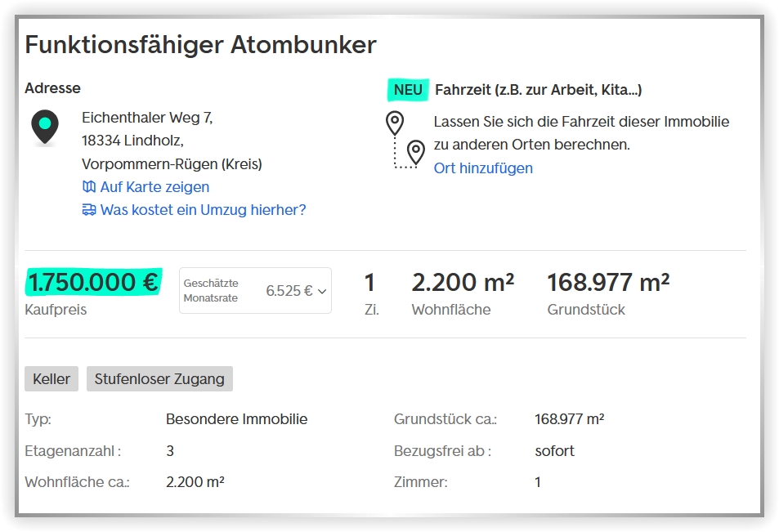
Task: Click the travel route pins icon
Action: (405, 140)
